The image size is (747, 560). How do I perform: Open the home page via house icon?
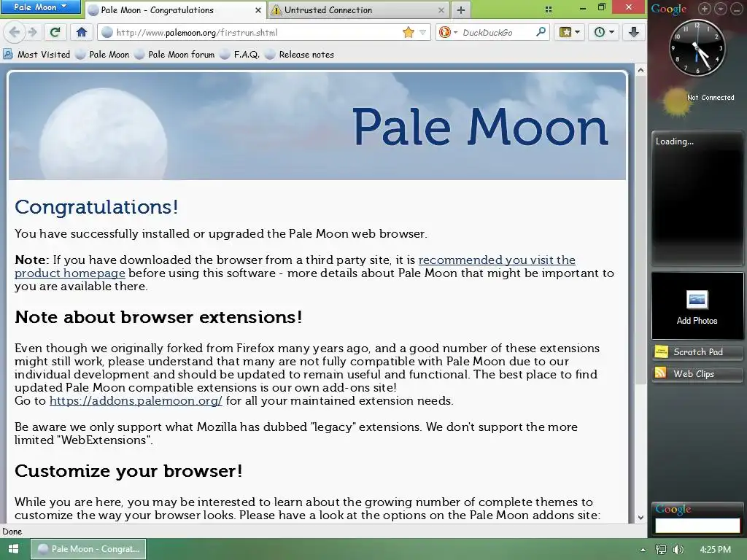82,32
